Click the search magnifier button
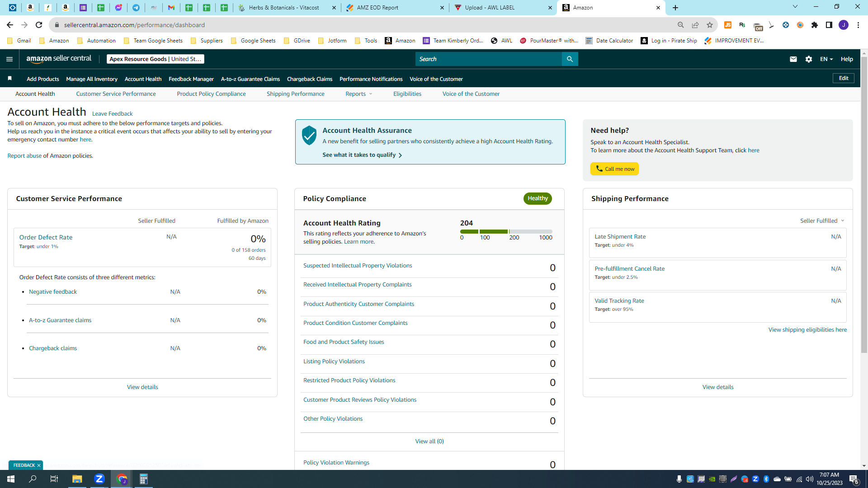This screenshot has height=488, width=868. [x=570, y=59]
